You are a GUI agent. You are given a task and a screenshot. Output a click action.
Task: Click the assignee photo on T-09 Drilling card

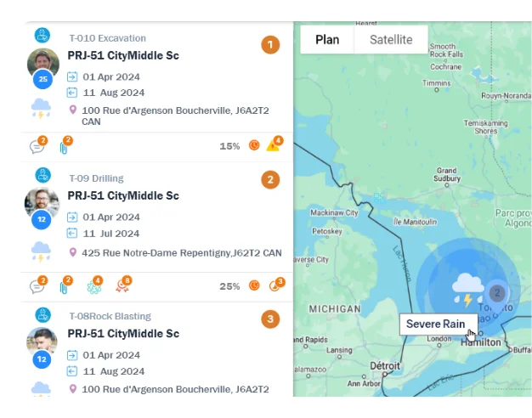point(42,203)
